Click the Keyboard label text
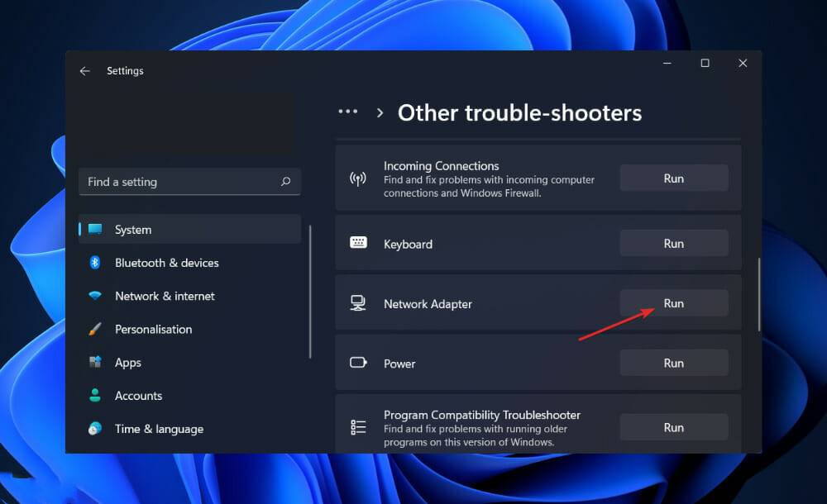Screen dimensions: 827x504 (x=408, y=244)
